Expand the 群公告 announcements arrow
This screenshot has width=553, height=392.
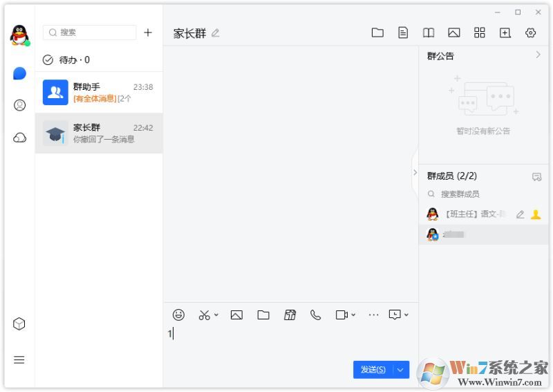[x=538, y=55]
